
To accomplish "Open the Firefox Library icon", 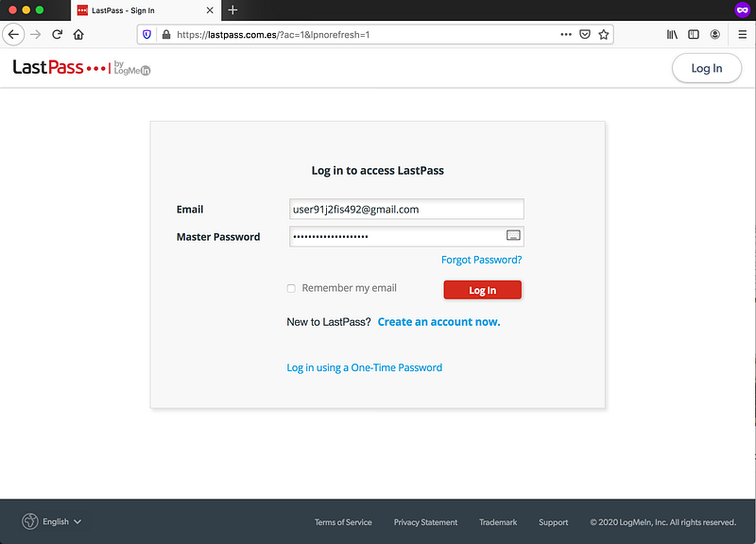I will [x=671, y=34].
